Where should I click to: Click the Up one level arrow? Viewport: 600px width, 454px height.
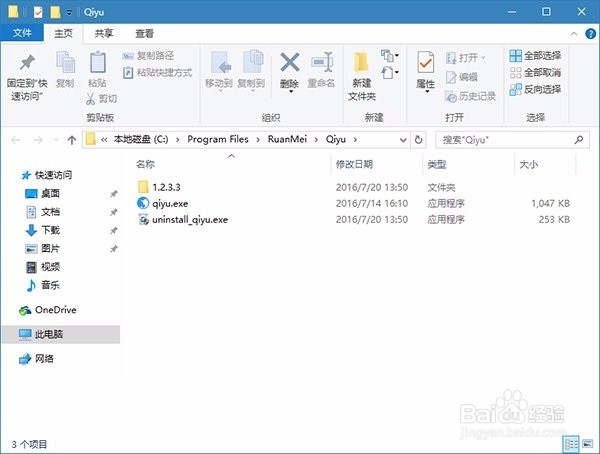(x=72, y=140)
